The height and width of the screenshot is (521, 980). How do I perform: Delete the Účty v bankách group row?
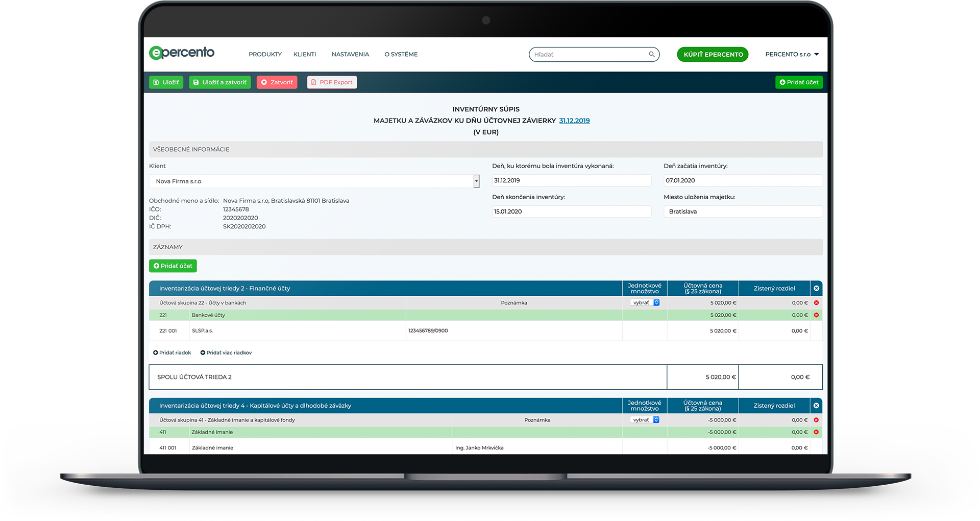click(816, 303)
